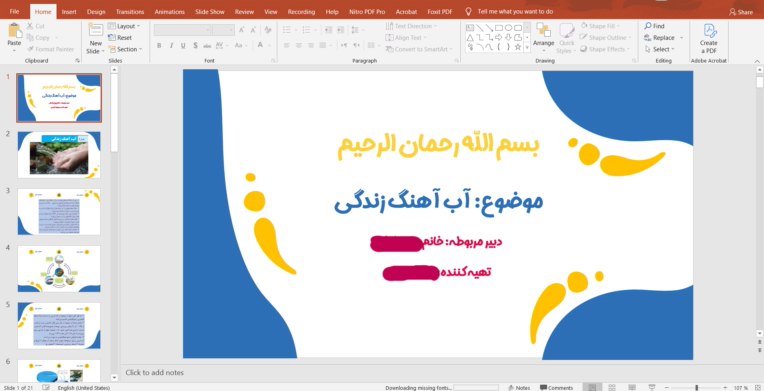Click the spell check status icon
This screenshot has height=391, width=764.
(46, 388)
